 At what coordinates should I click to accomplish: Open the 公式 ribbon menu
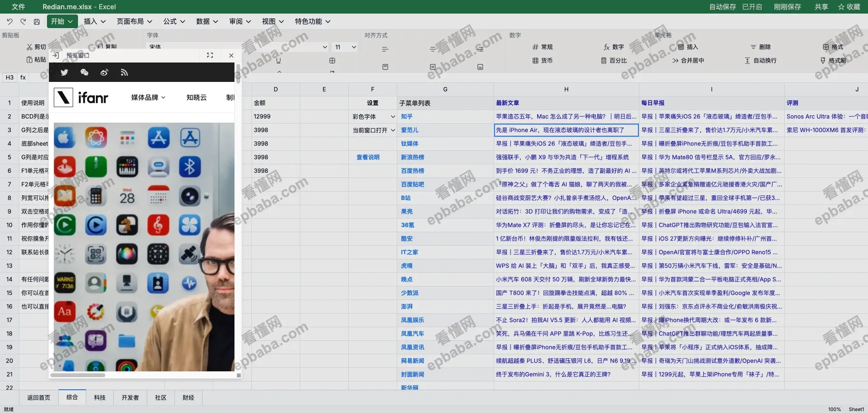174,21
